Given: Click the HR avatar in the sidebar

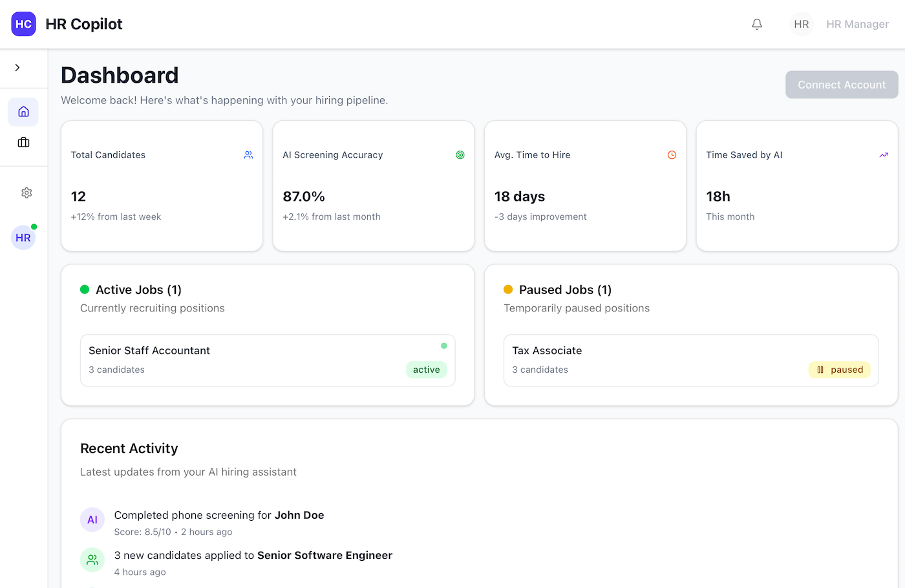Looking at the screenshot, I should 23,238.
